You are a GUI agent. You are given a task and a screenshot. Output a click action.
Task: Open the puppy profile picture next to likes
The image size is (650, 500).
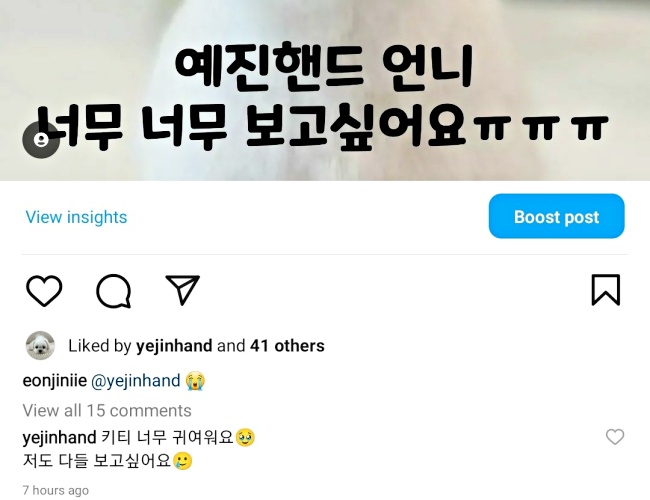tap(40, 345)
